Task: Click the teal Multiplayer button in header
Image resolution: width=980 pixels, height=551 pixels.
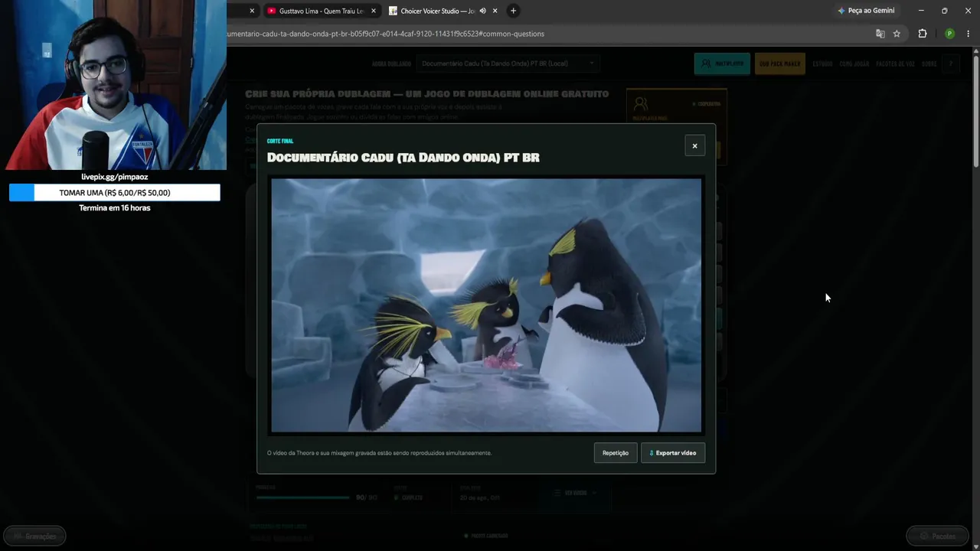Action: click(x=722, y=64)
